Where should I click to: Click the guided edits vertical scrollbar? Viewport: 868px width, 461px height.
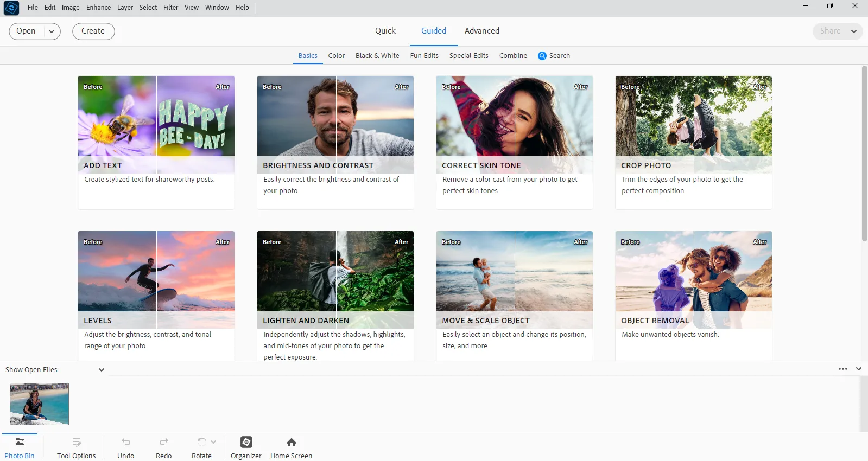pyautogui.click(x=865, y=153)
